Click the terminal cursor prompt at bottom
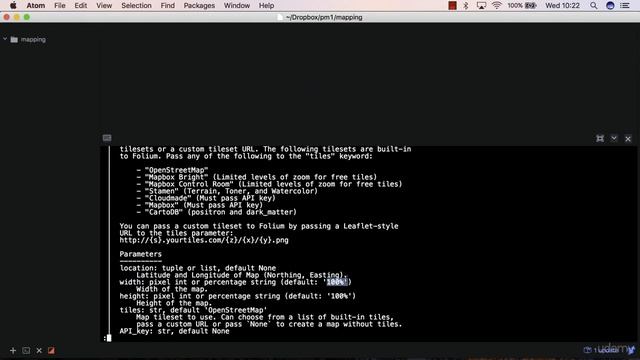The image size is (640, 360). pos(108,338)
